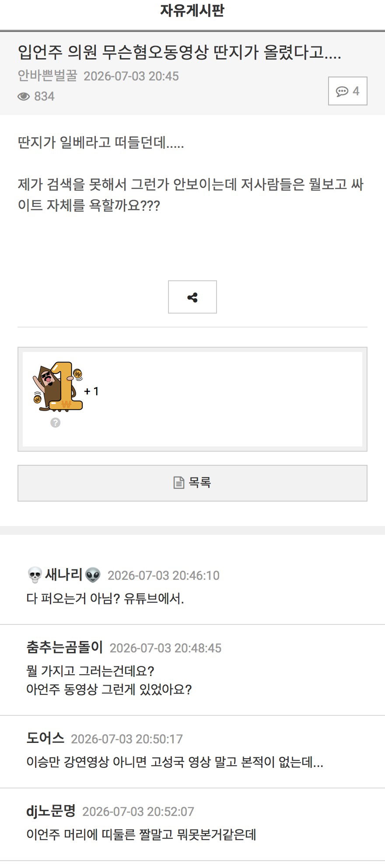
Task: Click the skull emoji before 새나리
Action: click(35, 575)
